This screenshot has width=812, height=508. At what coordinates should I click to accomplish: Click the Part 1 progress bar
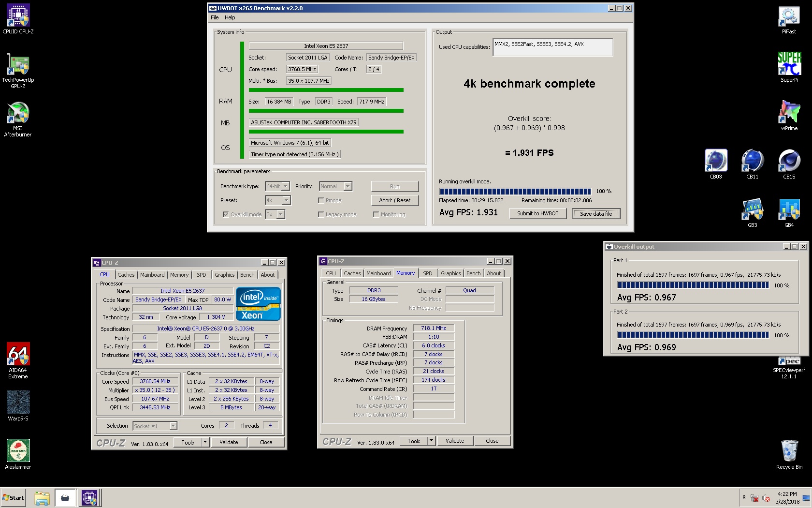[693, 285]
